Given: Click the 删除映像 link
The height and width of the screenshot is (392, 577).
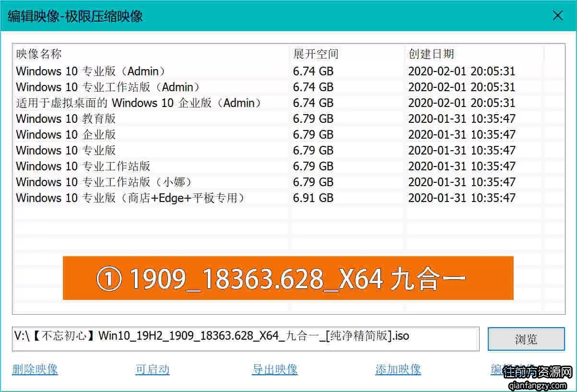Looking at the screenshot, I should pyautogui.click(x=35, y=369).
